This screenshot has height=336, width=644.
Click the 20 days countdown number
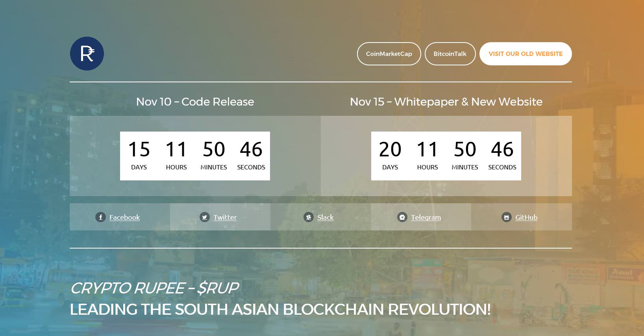coord(390,149)
